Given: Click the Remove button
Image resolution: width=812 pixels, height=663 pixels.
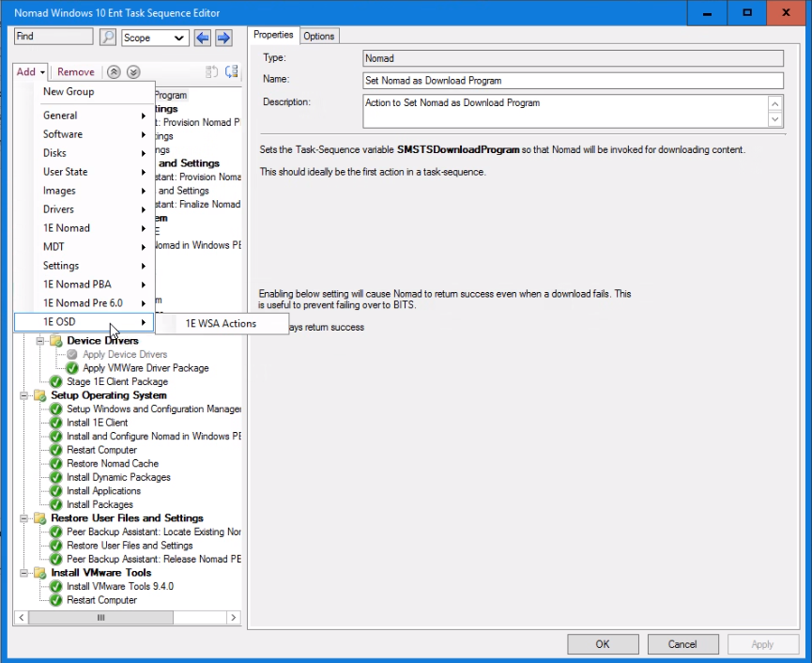Looking at the screenshot, I should 76,72.
